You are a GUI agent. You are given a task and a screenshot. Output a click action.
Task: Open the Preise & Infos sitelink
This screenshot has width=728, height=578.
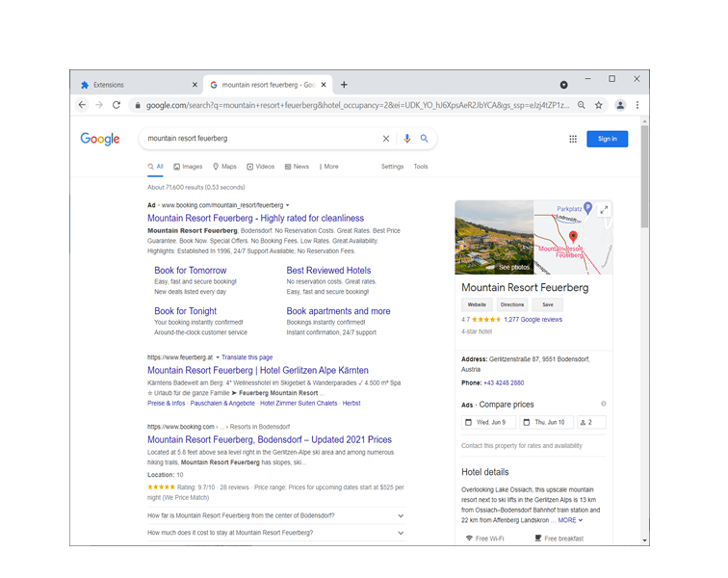(x=167, y=404)
